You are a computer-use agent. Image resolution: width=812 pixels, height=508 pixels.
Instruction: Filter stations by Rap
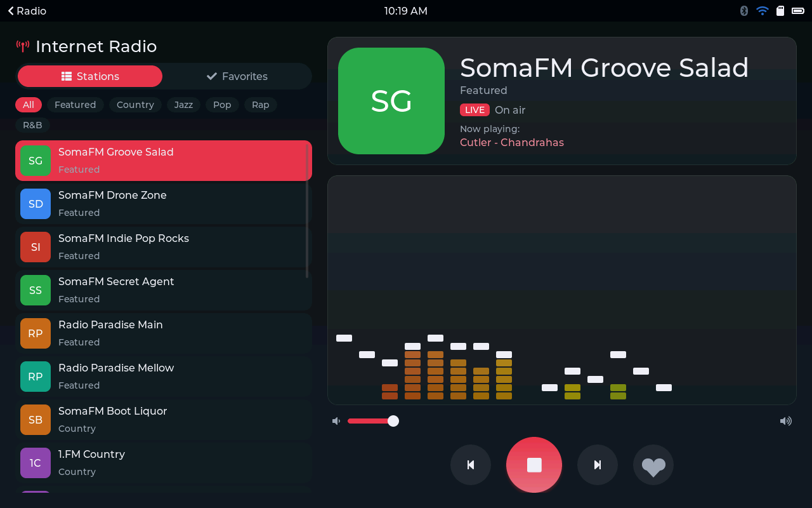tap(261, 105)
